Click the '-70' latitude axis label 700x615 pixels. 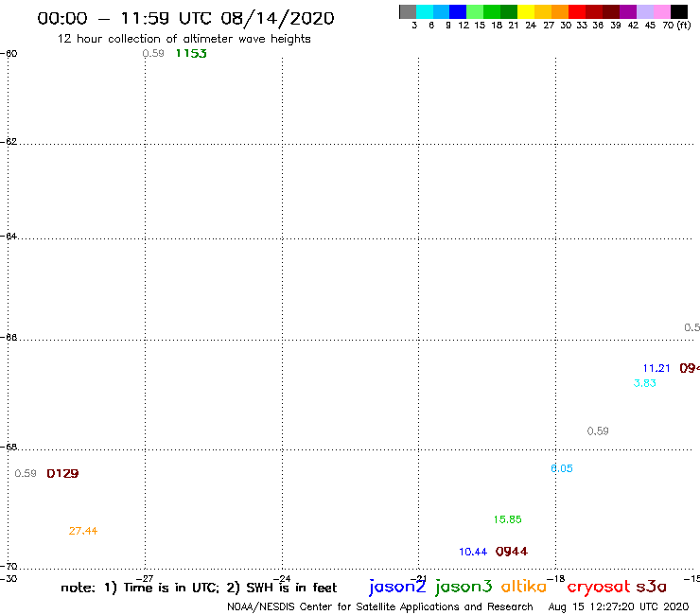coord(9,567)
